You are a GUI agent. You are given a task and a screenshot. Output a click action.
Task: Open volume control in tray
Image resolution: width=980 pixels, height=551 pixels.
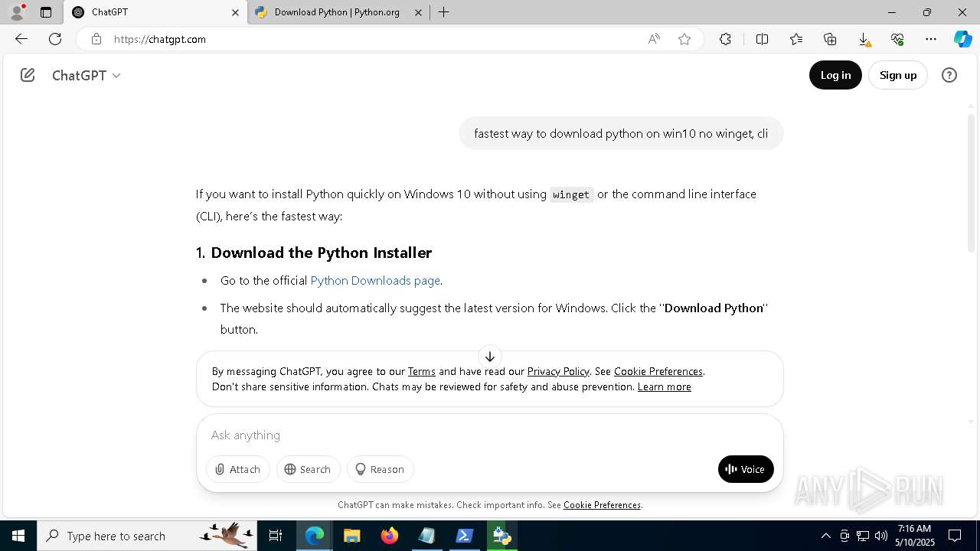881,536
